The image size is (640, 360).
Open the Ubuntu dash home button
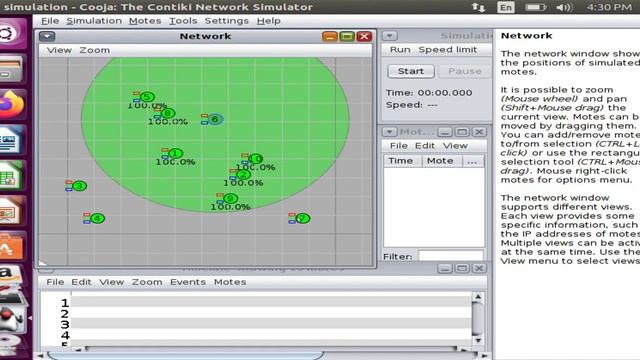(x=11, y=33)
